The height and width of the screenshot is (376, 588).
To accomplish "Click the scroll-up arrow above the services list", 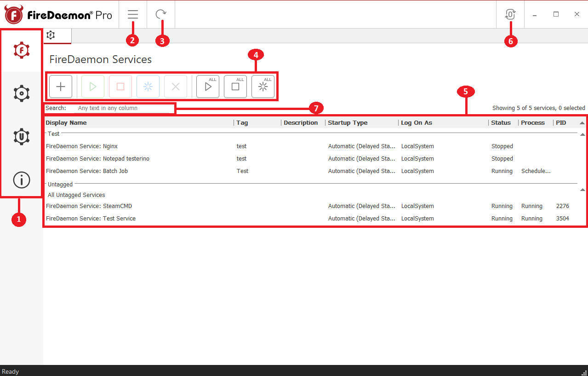I will (582, 123).
